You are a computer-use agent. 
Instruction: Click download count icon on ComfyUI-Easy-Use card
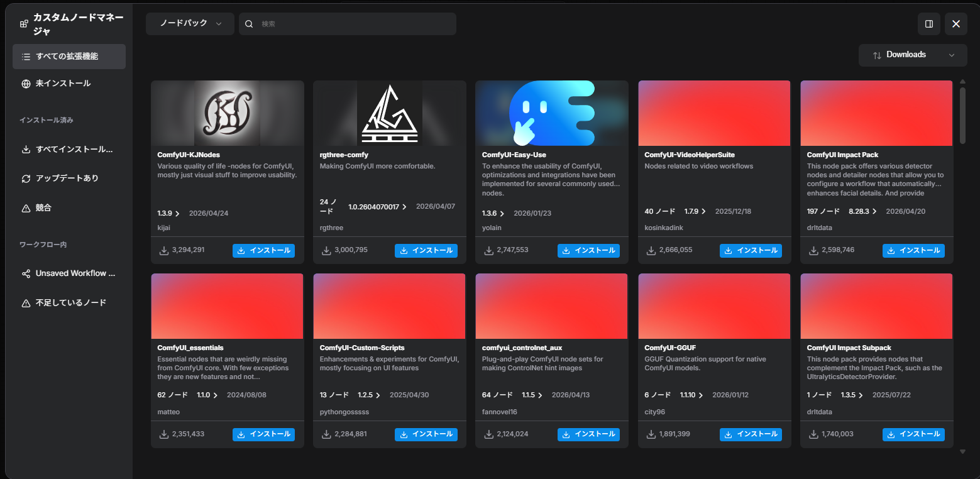click(488, 250)
